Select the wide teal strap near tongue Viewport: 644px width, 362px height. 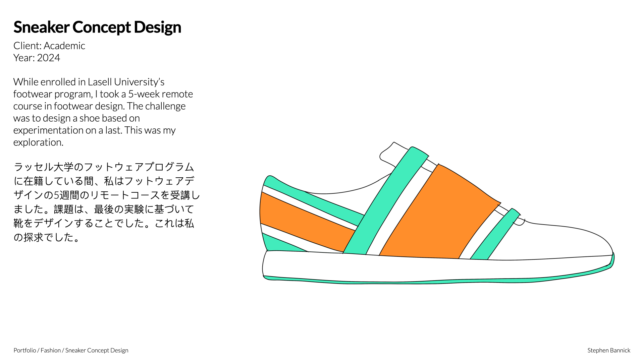point(386,201)
